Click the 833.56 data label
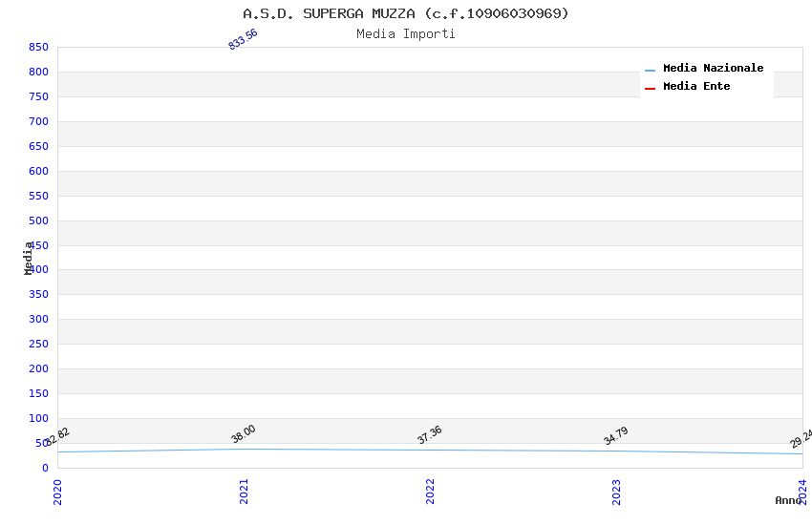Screen dimensions: 812x525 243,39
